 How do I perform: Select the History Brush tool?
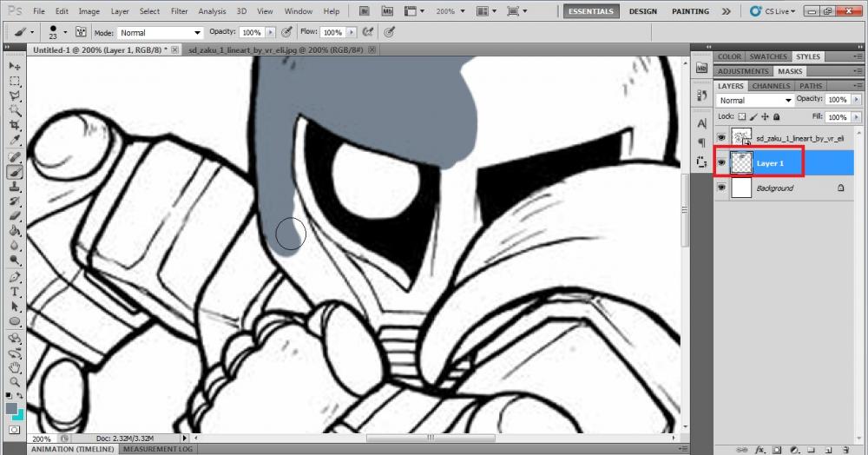[15, 202]
